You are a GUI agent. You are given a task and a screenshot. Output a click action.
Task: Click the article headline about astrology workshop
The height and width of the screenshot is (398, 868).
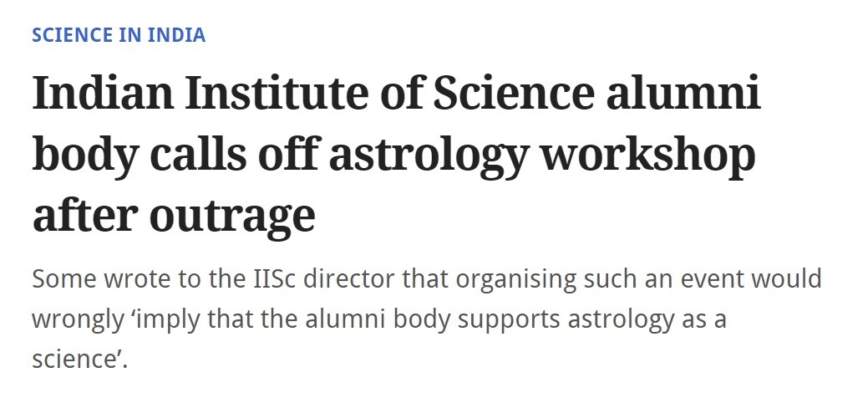tap(396, 154)
